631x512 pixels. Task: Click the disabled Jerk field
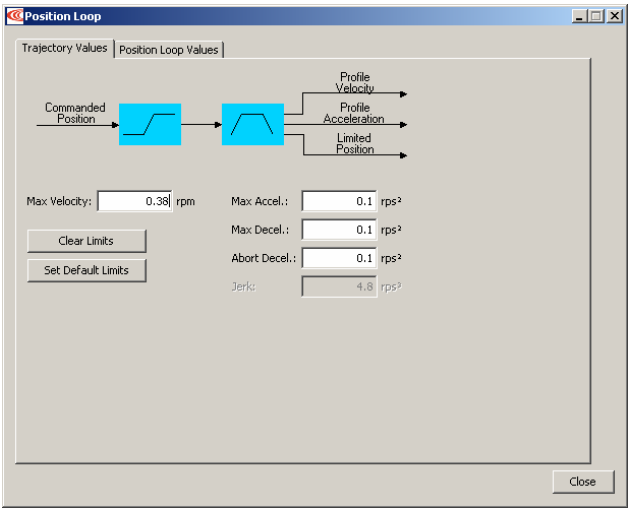coord(339,286)
